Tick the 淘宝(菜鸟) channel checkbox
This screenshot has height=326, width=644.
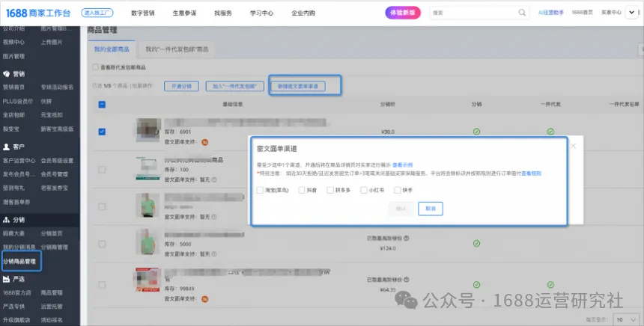pos(260,190)
